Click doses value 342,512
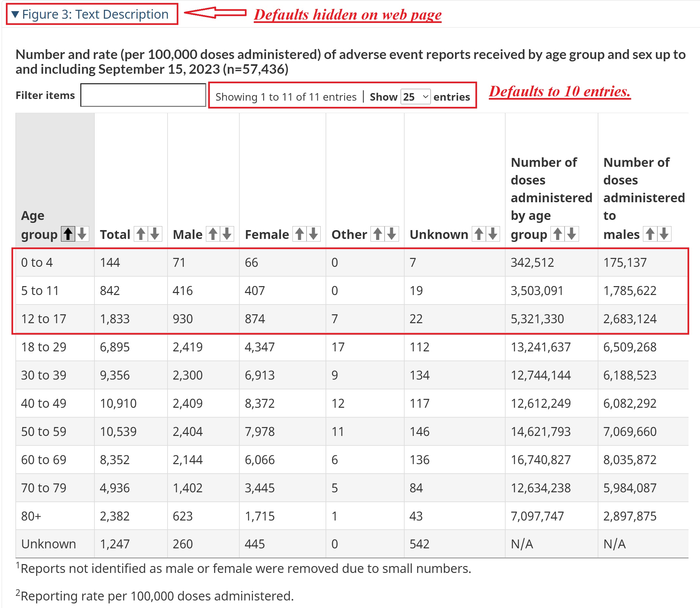Screen dimensions: 700x608 [532, 263]
